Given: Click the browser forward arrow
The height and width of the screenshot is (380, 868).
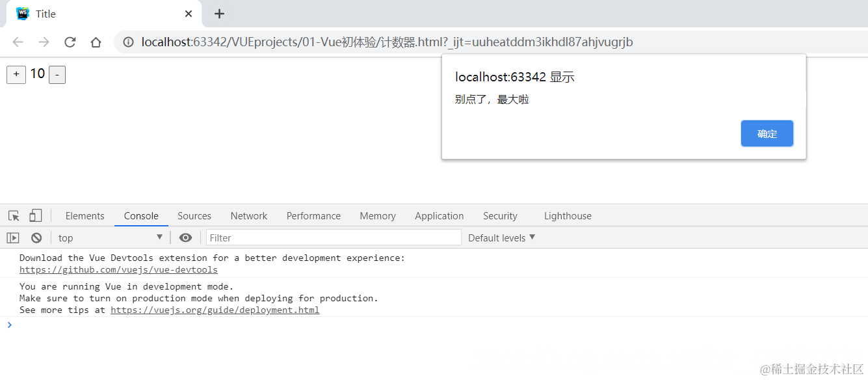Looking at the screenshot, I should pyautogui.click(x=44, y=42).
